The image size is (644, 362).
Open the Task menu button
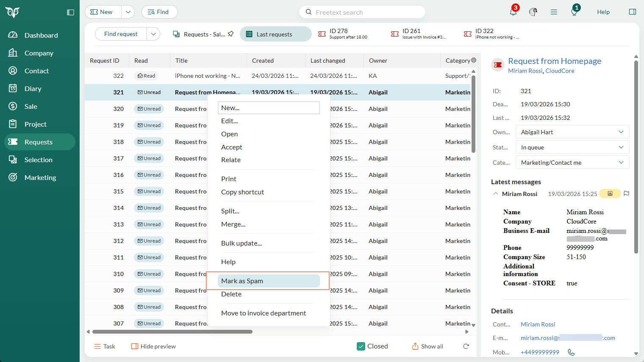tap(104, 346)
